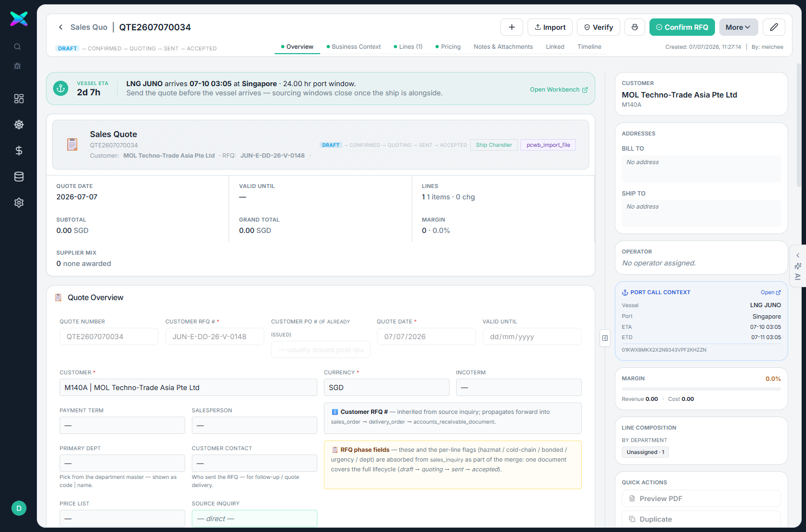Viewport: 806px width, 532px height.
Task: Toggle the side panel collapse icon
Action: pos(605,338)
